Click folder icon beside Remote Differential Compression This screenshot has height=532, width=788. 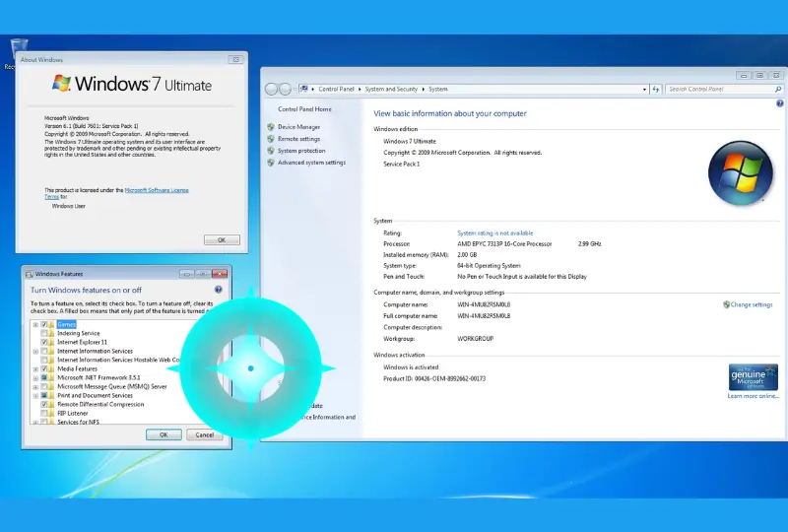pos(51,404)
